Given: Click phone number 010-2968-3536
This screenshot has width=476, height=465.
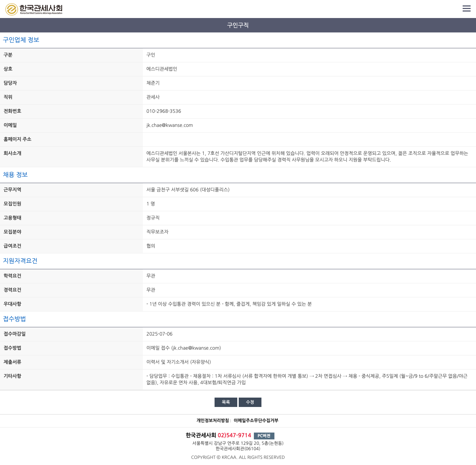Looking at the screenshot, I should pyautogui.click(x=164, y=111).
